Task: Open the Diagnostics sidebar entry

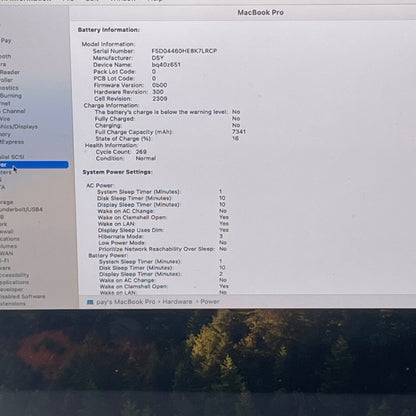Action: pos(9,88)
